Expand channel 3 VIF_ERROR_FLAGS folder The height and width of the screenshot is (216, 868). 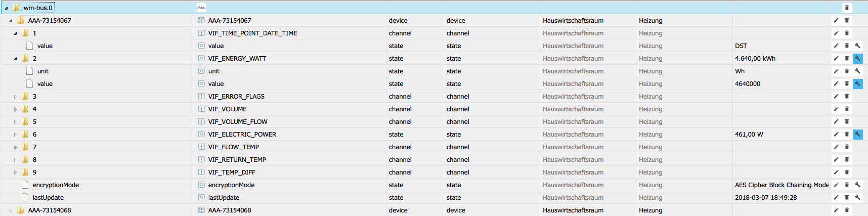tap(15, 97)
